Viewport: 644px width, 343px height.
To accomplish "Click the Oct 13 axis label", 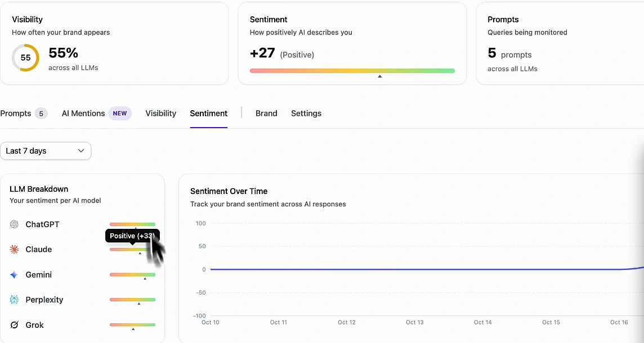I will (415, 323).
